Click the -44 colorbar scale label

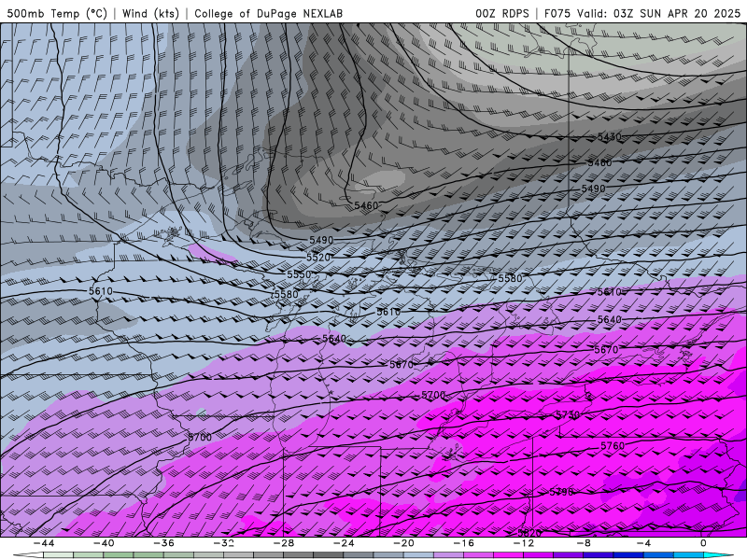coord(44,543)
